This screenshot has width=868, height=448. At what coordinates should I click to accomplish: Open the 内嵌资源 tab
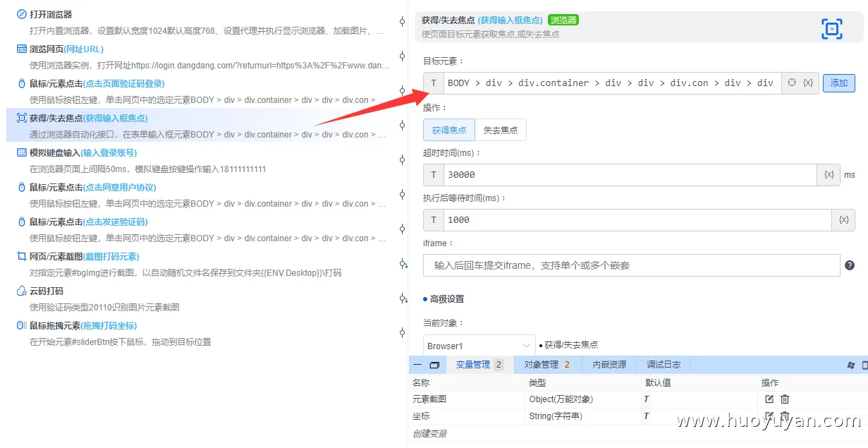pyautogui.click(x=609, y=365)
